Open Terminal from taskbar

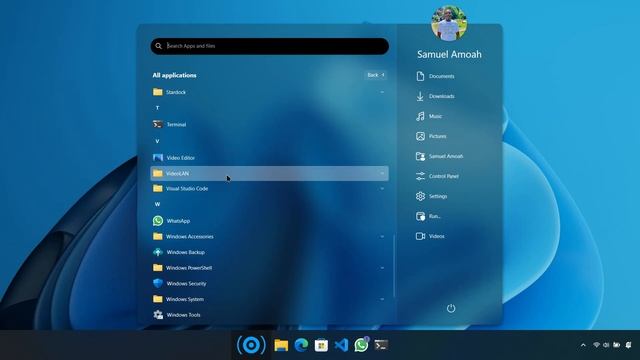381,345
